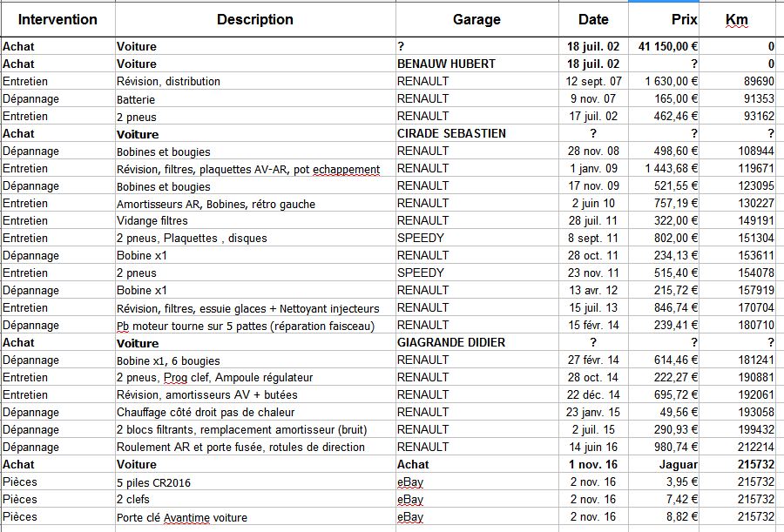The image size is (784, 532).
Task: Click the Jaguar cell in Prix column
Action: point(679,464)
